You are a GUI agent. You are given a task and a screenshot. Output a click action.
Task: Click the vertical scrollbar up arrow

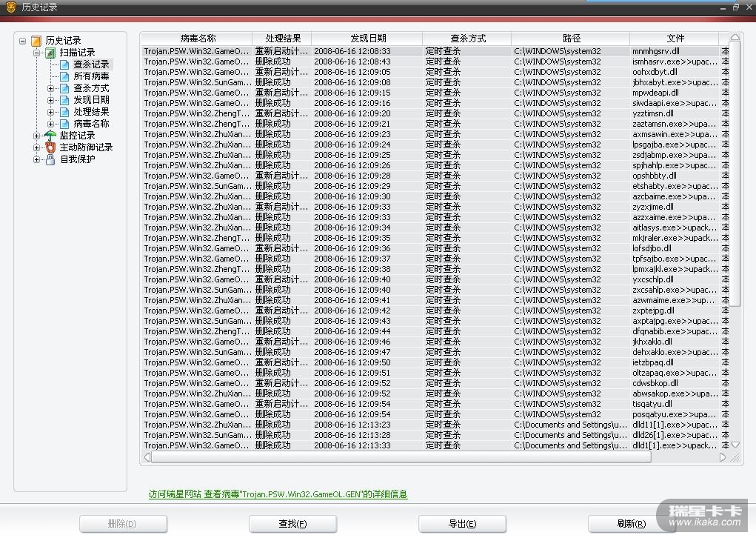pyautogui.click(x=735, y=38)
